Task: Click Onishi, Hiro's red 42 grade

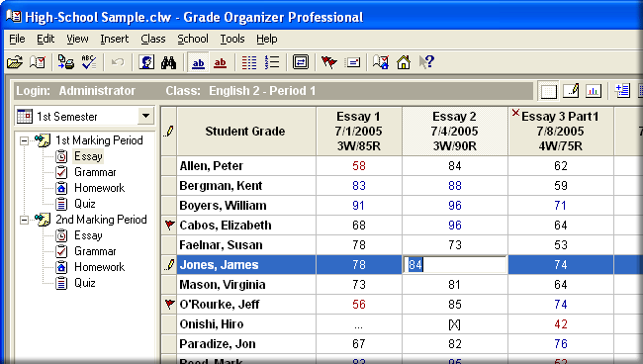Action: click(561, 324)
